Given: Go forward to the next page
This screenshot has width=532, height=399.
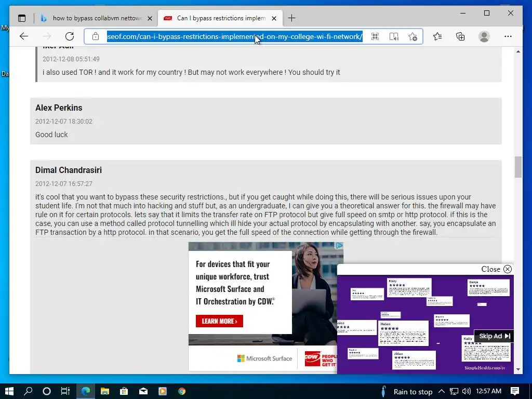Looking at the screenshot, I should click(x=47, y=36).
